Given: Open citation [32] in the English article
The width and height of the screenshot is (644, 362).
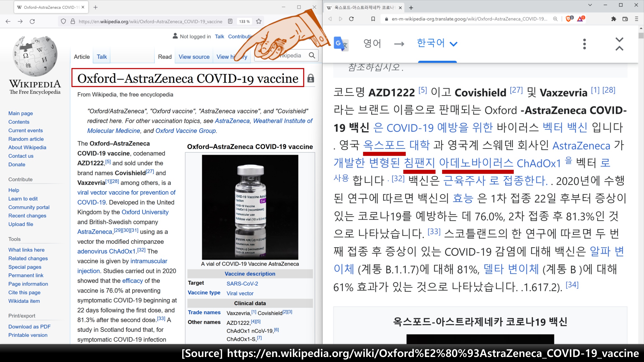Looking at the screenshot, I should [141, 250].
